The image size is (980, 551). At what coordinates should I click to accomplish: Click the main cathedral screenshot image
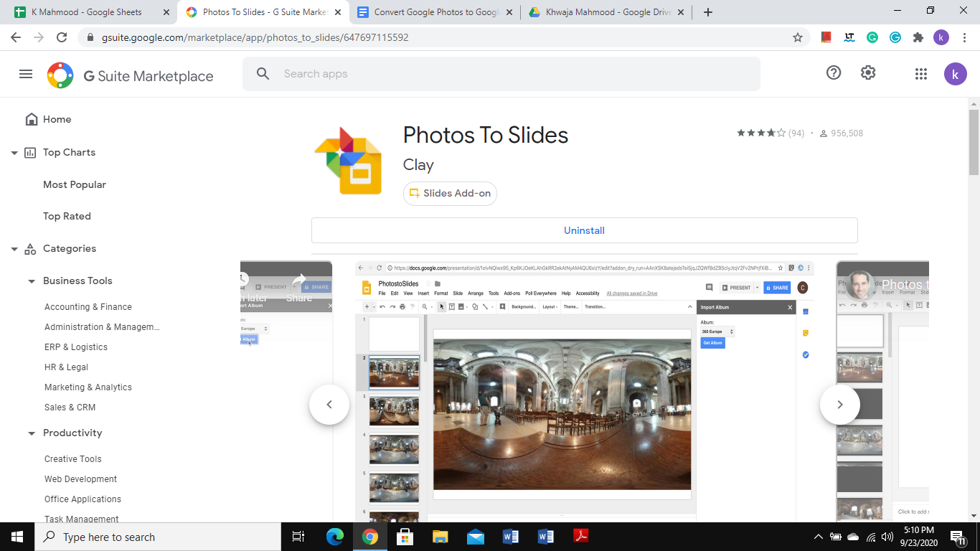coord(562,414)
